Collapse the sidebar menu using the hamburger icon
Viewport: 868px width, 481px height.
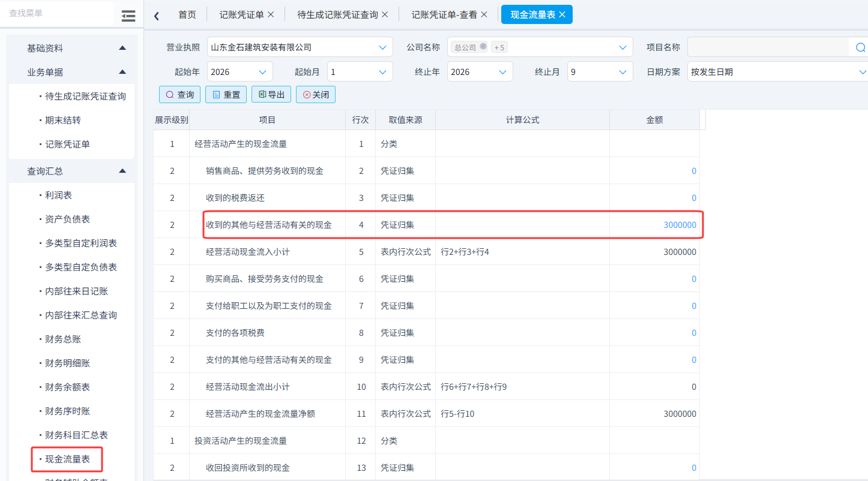tap(128, 16)
